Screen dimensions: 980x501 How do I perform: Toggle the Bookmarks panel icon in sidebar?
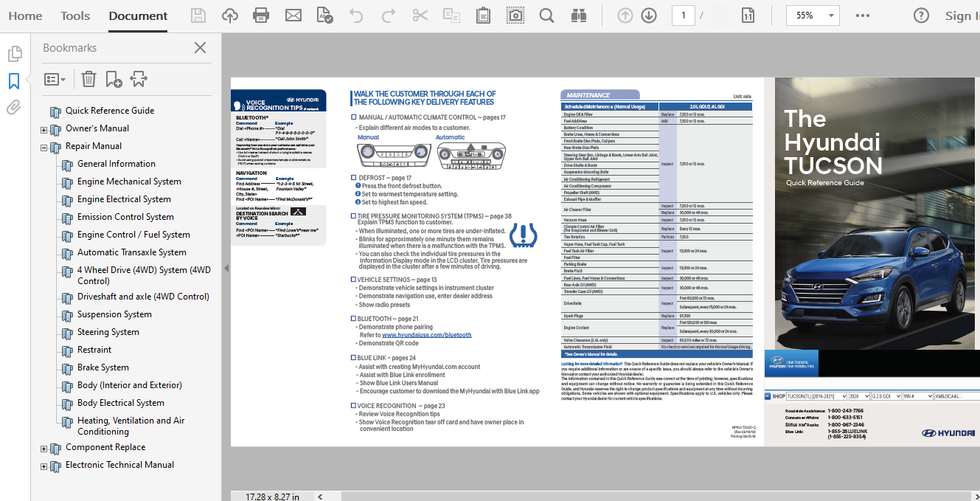(14, 81)
